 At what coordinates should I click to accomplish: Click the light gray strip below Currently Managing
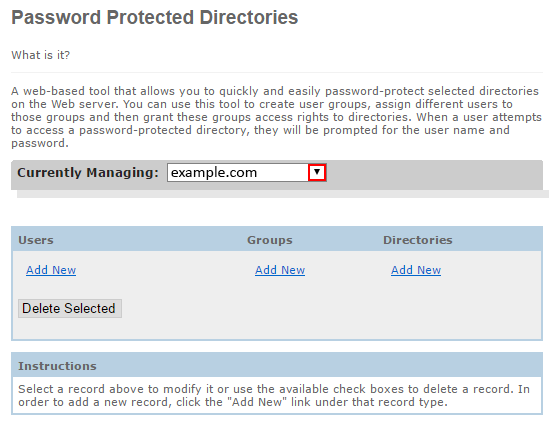[x=283, y=194]
